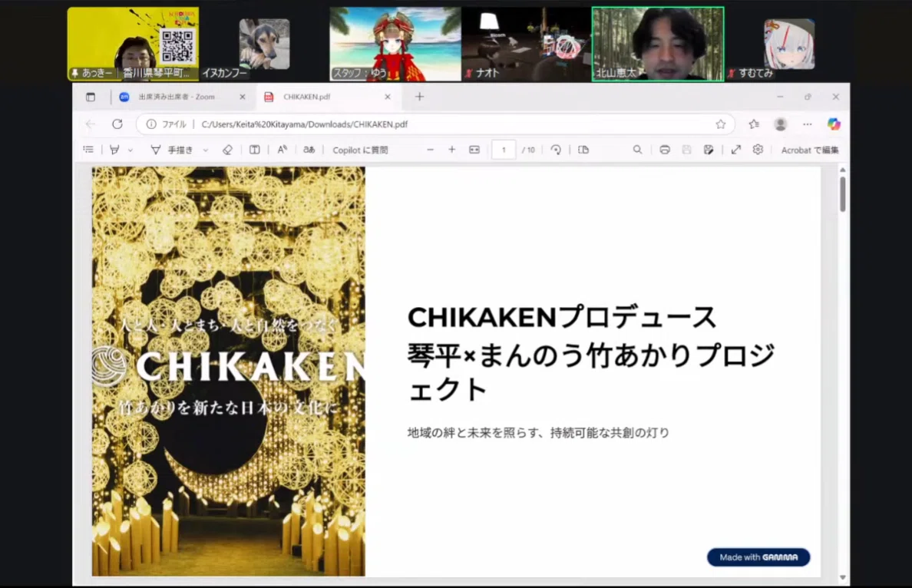Open the tab actions menu icon
Image resolution: width=912 pixels, height=588 pixels.
pyautogui.click(x=90, y=97)
